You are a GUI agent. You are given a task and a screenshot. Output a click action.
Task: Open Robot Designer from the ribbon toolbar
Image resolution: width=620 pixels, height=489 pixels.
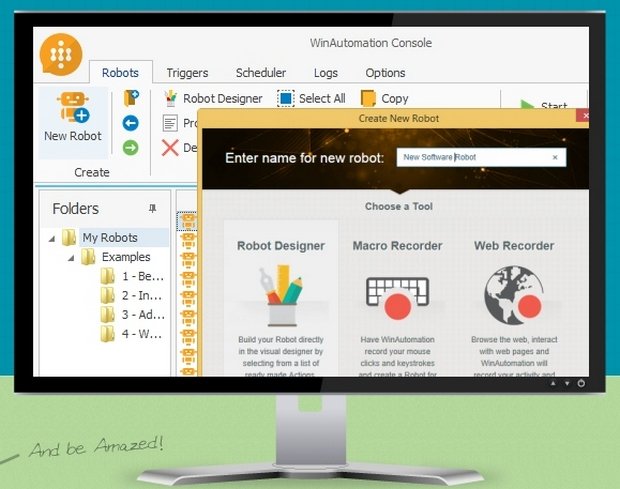[213, 98]
